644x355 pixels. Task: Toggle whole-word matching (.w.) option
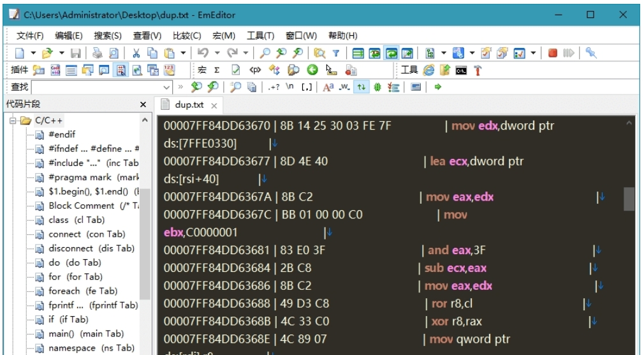(x=344, y=87)
